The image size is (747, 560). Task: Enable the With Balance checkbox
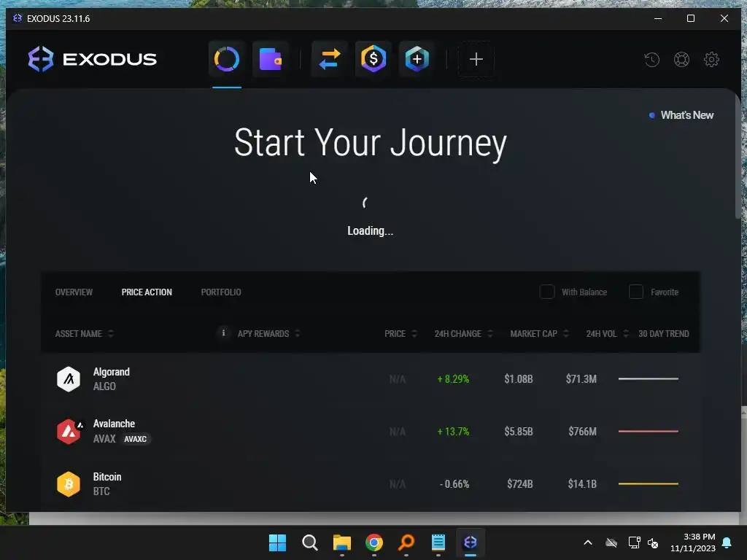(x=547, y=292)
